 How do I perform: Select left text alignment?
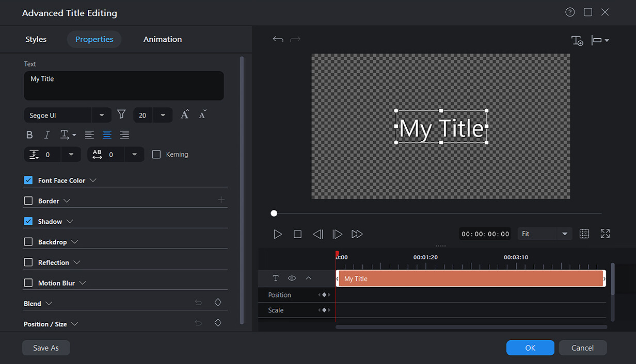89,135
